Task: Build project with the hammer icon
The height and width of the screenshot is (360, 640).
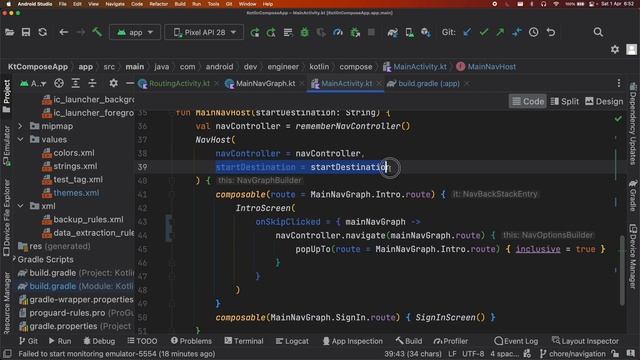Action: pyautogui.click(x=97, y=32)
